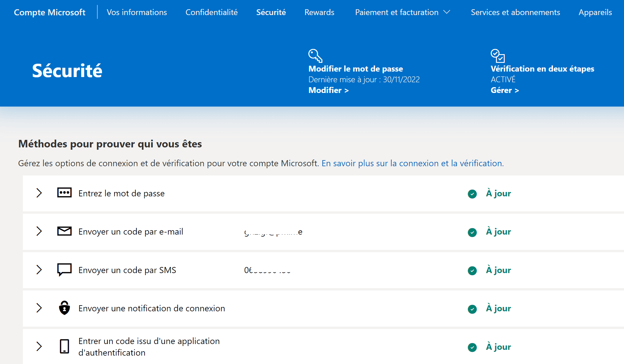
Task: Click green check icon in notification de connexion row
Action: coord(472,309)
